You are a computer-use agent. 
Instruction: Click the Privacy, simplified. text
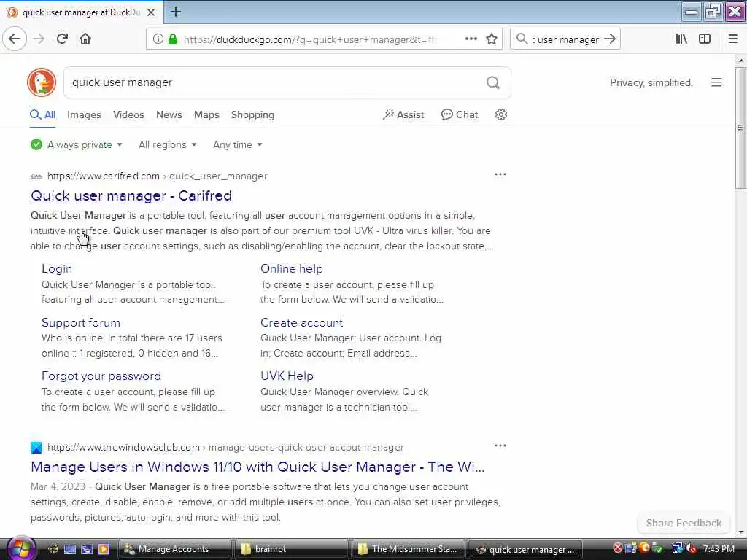[x=651, y=83]
